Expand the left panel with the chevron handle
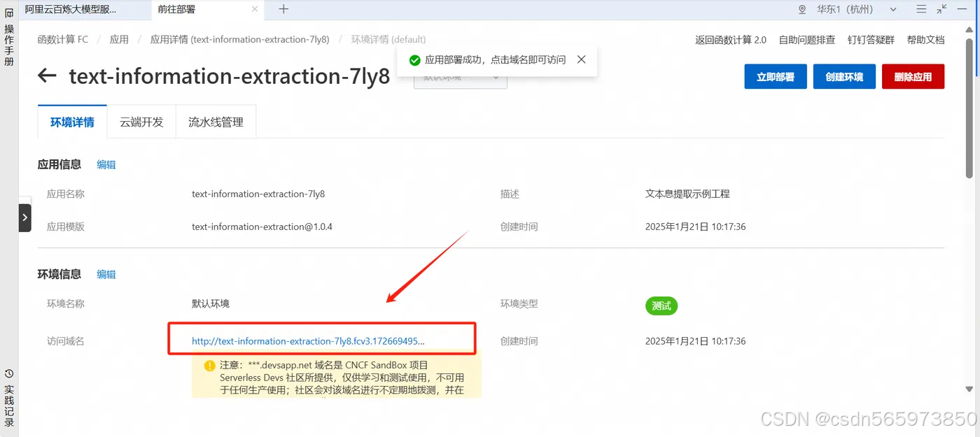The image size is (980, 437). point(25,217)
